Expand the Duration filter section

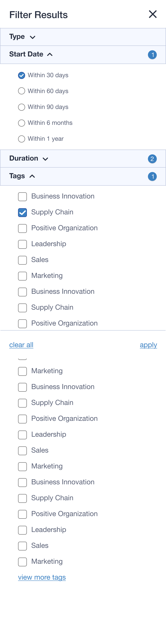point(83,158)
